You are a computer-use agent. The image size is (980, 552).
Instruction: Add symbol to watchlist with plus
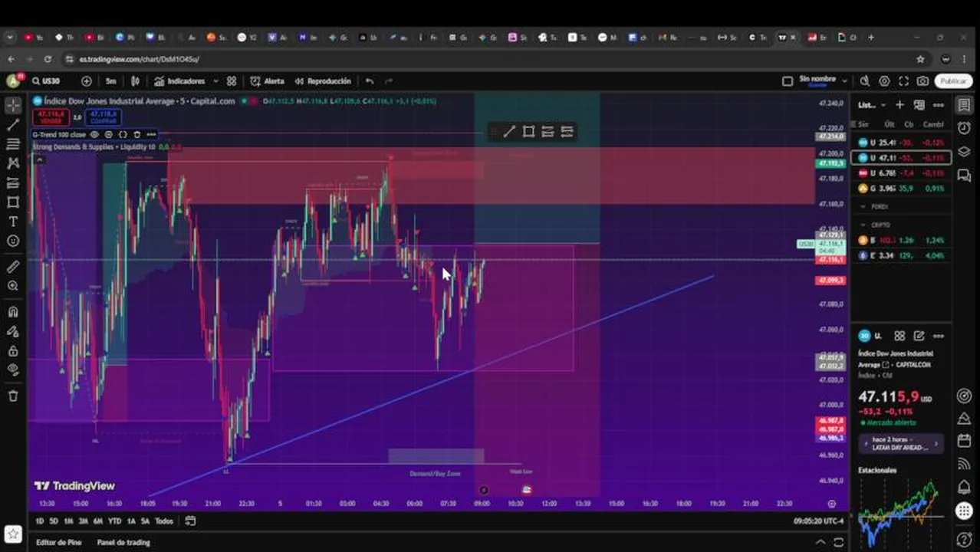click(x=899, y=105)
